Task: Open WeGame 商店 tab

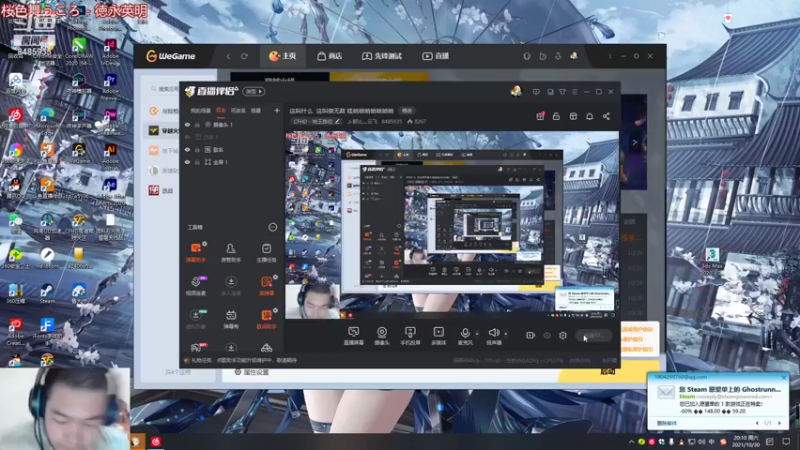Action: 330,56
